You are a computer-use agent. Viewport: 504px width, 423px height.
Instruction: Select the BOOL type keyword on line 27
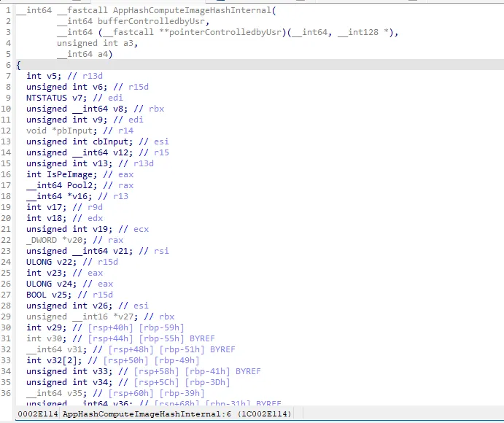(37, 295)
